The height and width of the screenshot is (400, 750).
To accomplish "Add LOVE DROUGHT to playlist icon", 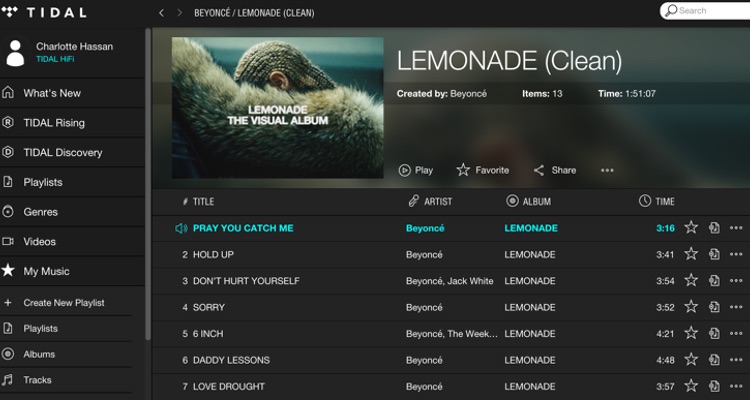I will pyautogui.click(x=714, y=386).
